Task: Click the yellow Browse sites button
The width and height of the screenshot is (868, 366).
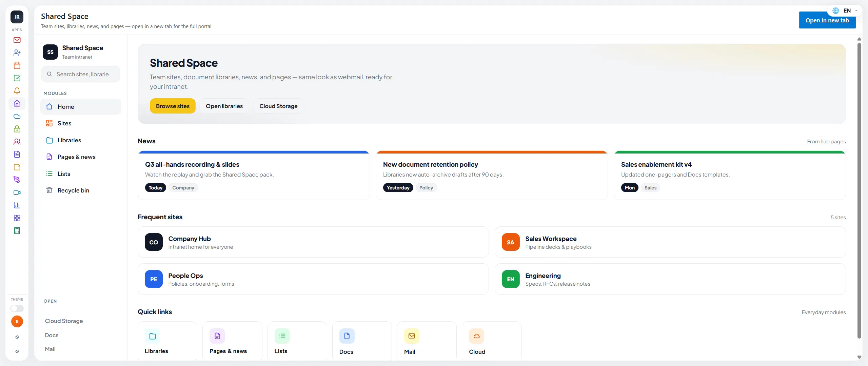Action: click(x=173, y=106)
